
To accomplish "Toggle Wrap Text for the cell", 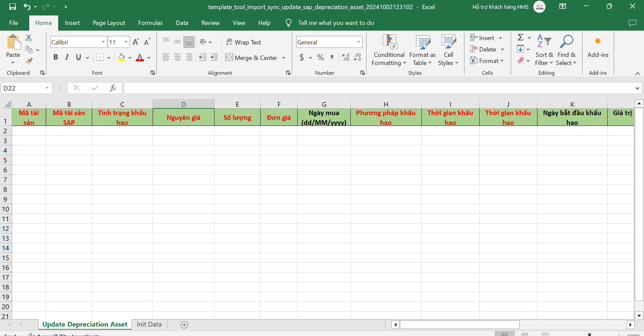I will click(244, 42).
